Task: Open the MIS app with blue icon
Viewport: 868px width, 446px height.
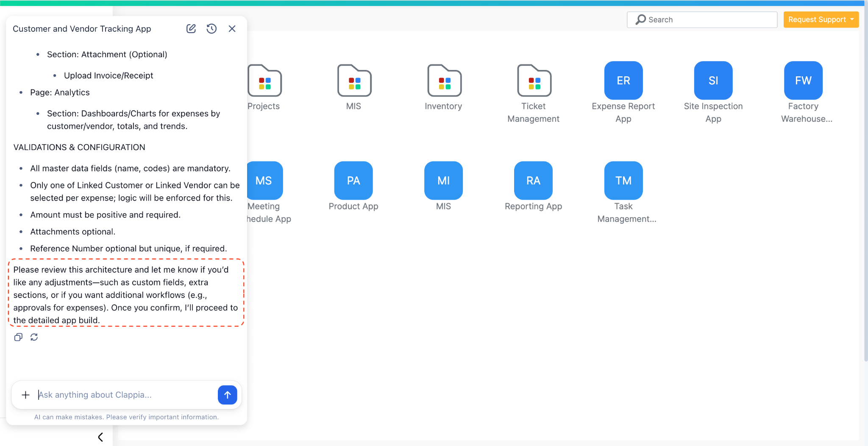Action: pyautogui.click(x=443, y=180)
